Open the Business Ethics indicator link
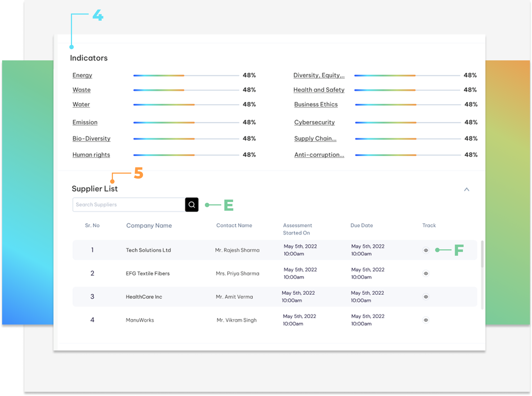The height and width of the screenshot is (396, 532). click(316, 104)
